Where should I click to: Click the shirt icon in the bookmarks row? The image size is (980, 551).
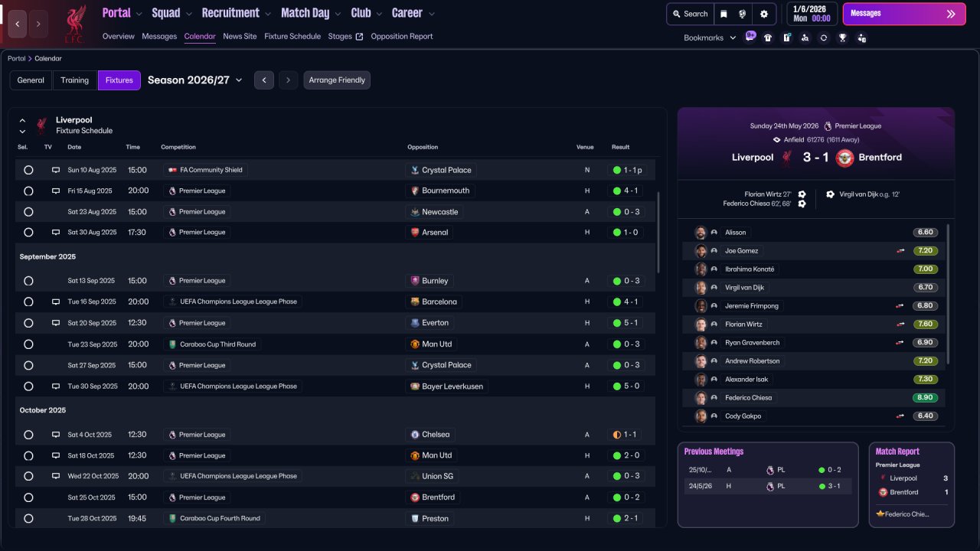(x=768, y=37)
